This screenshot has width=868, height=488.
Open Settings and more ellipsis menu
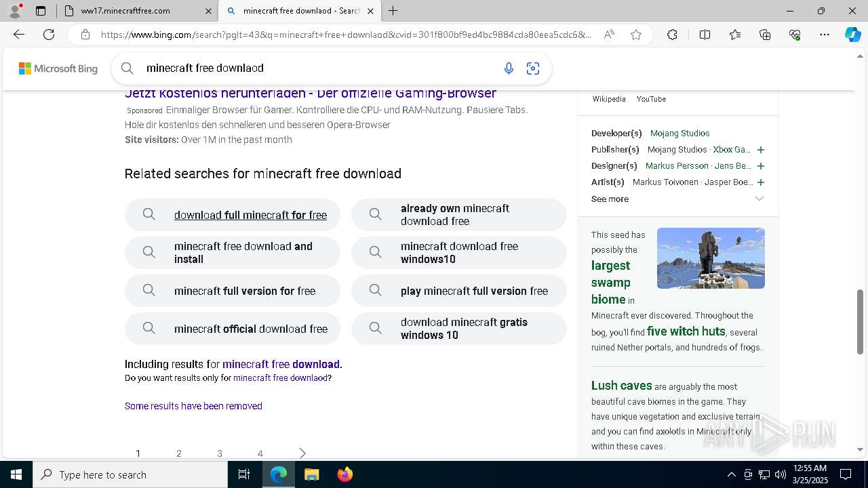(x=825, y=35)
